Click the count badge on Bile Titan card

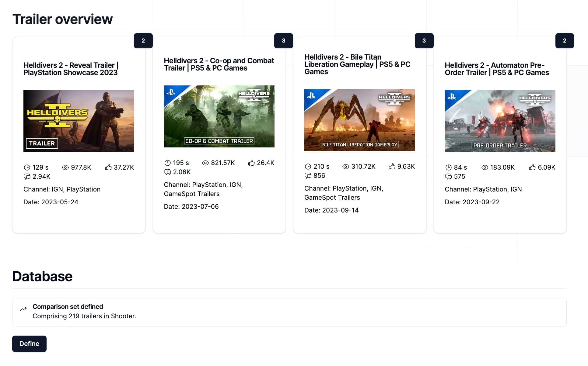point(424,41)
